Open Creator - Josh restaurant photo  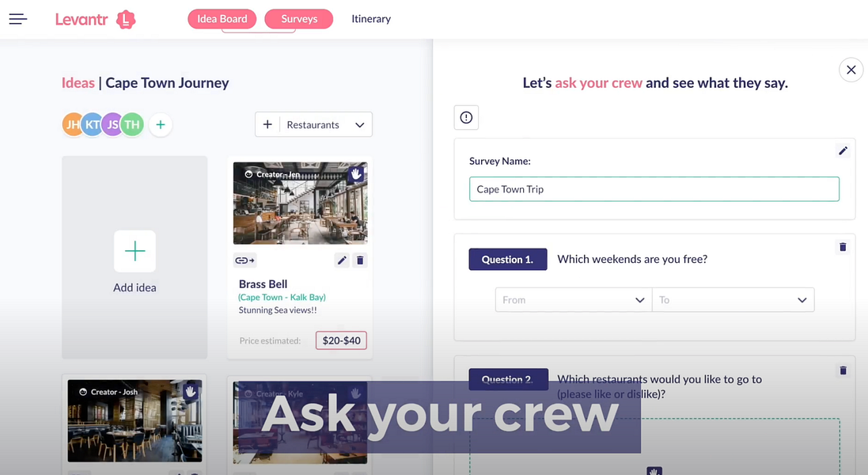(x=135, y=420)
